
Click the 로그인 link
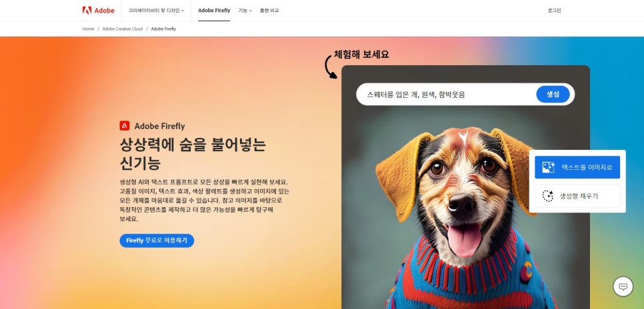pos(554,11)
